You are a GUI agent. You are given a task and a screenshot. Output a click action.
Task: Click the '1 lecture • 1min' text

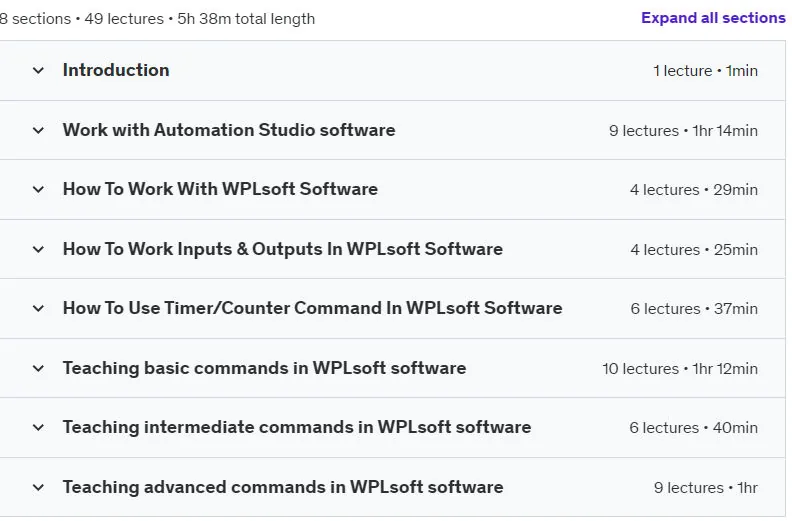(705, 71)
